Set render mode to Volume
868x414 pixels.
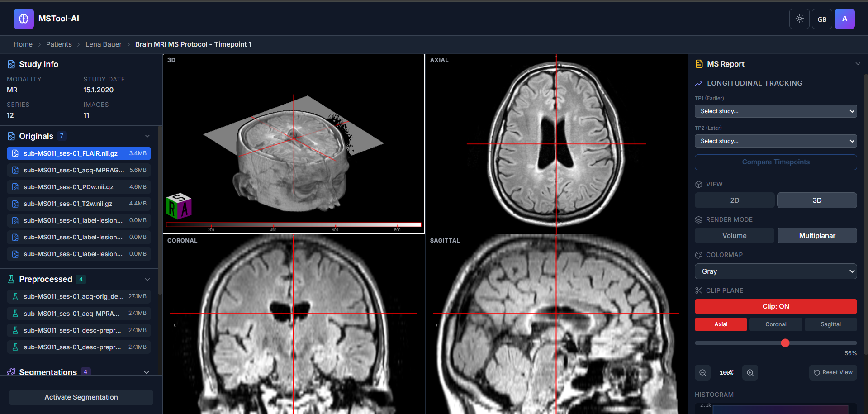click(x=735, y=236)
